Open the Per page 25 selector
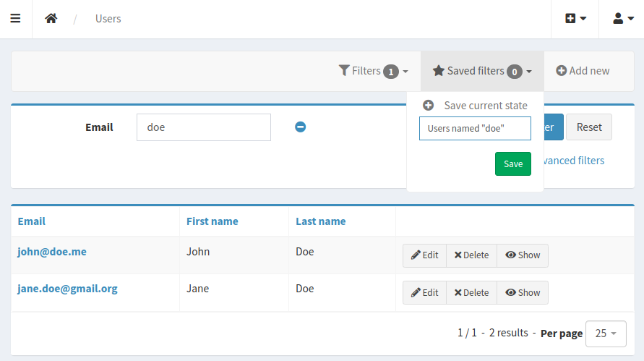Viewport: 644px width, 361px height. (606, 334)
